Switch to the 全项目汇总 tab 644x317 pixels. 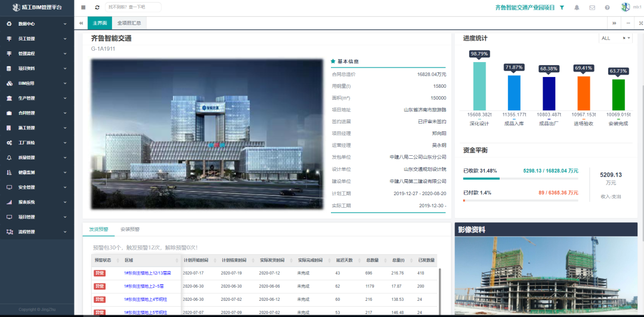pos(129,23)
